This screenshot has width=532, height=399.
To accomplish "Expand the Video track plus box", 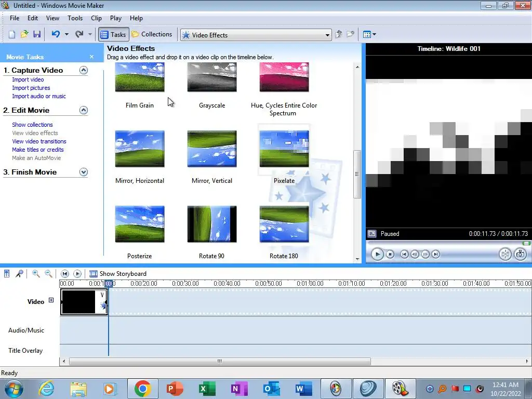I will click(x=51, y=300).
